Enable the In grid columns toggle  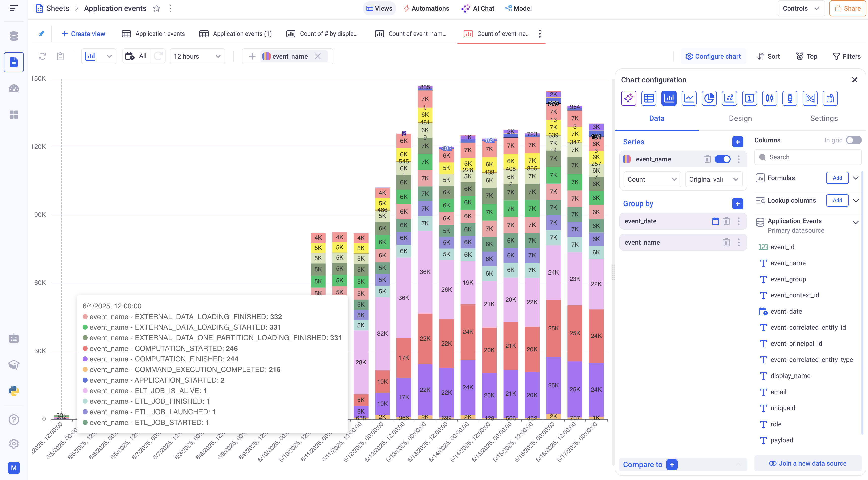853,140
